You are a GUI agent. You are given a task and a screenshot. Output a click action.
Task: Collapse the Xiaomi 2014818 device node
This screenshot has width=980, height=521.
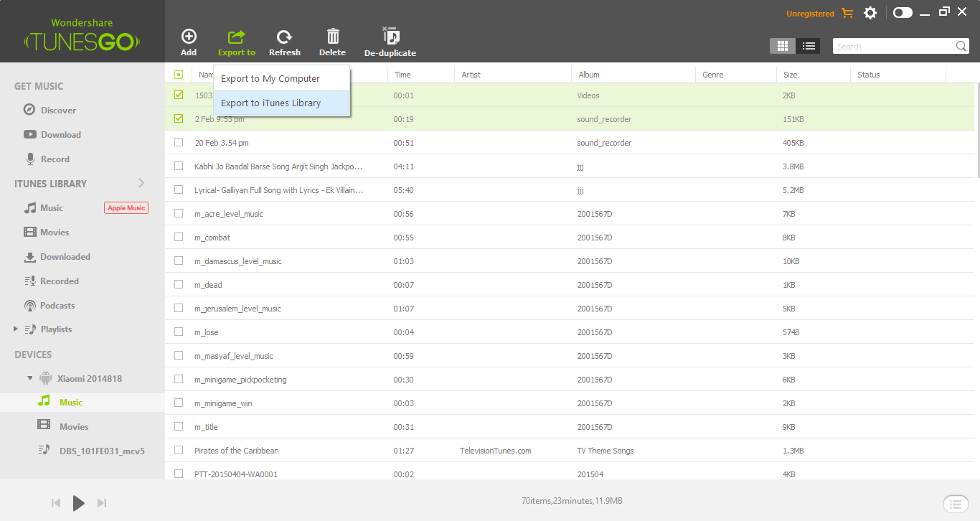click(29, 378)
